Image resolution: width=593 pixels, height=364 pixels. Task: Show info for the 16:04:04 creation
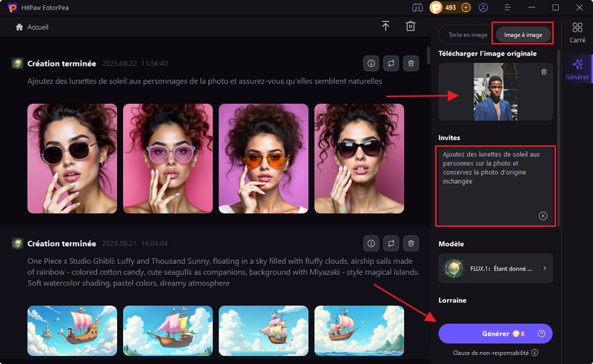[x=371, y=243]
